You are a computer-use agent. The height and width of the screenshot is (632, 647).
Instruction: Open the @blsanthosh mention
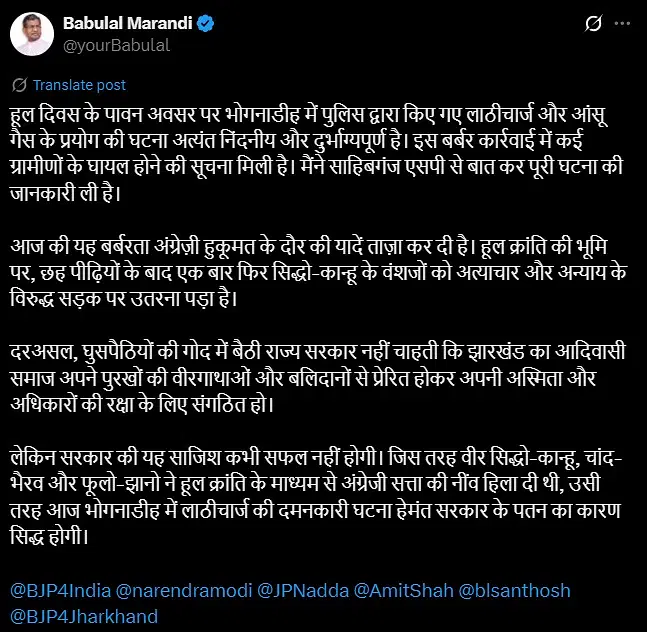point(515,591)
